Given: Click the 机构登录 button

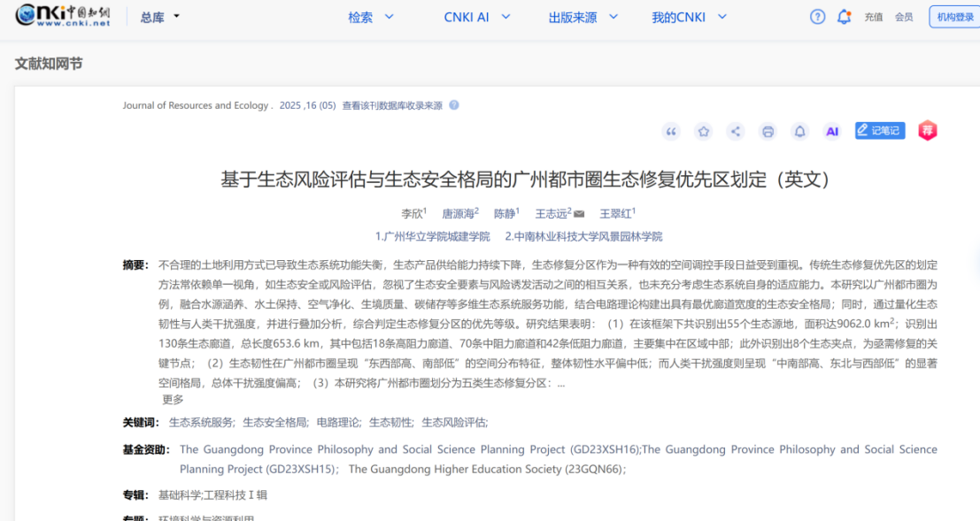Looking at the screenshot, I should pos(954,17).
